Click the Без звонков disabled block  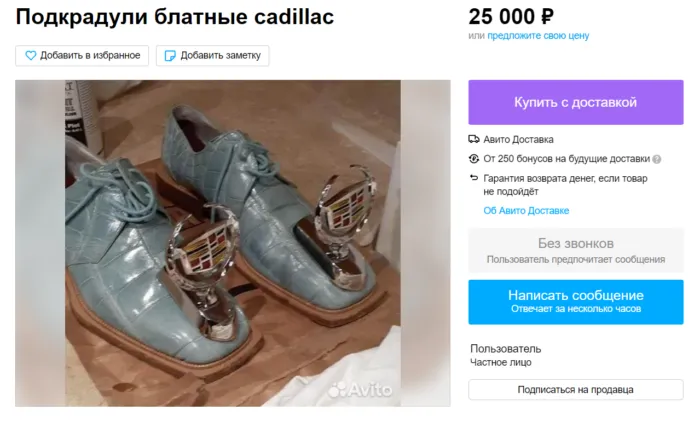576,251
